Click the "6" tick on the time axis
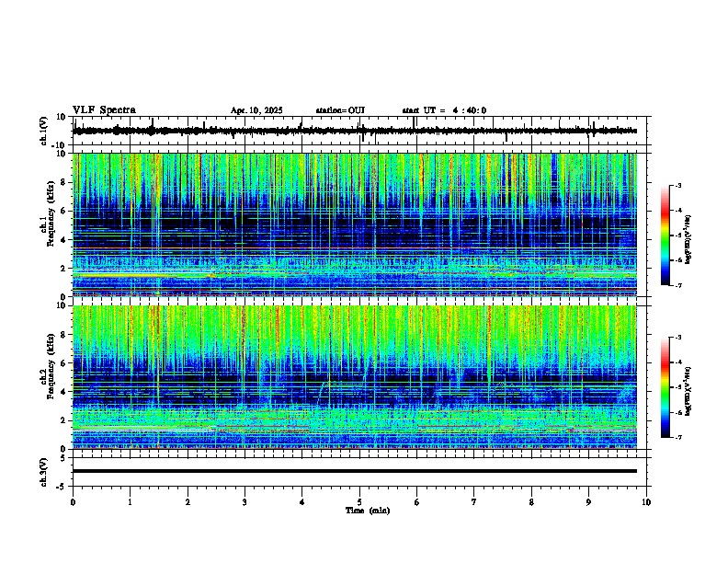This screenshot has height=563, width=728. point(417,502)
